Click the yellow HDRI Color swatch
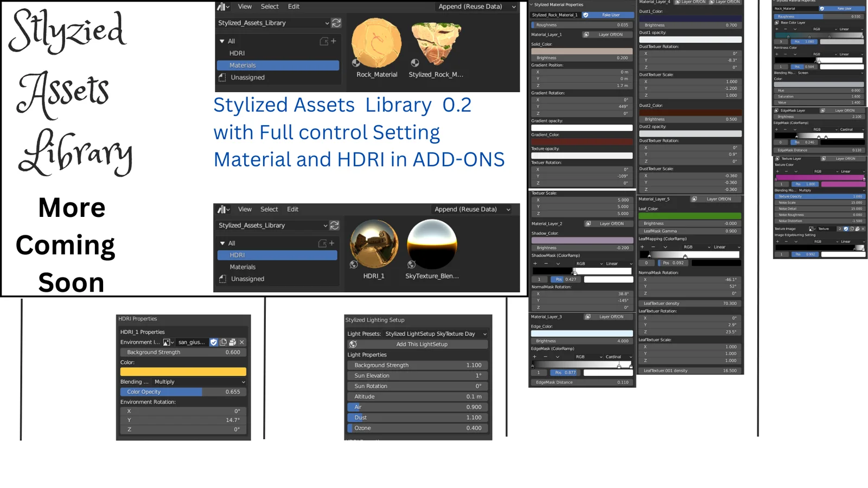 183,372
